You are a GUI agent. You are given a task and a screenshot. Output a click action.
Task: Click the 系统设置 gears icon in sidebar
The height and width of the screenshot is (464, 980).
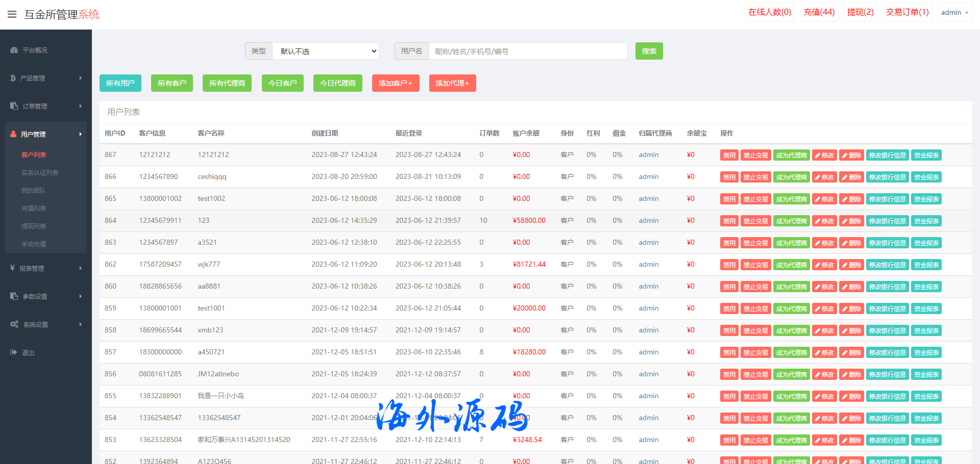(x=14, y=324)
